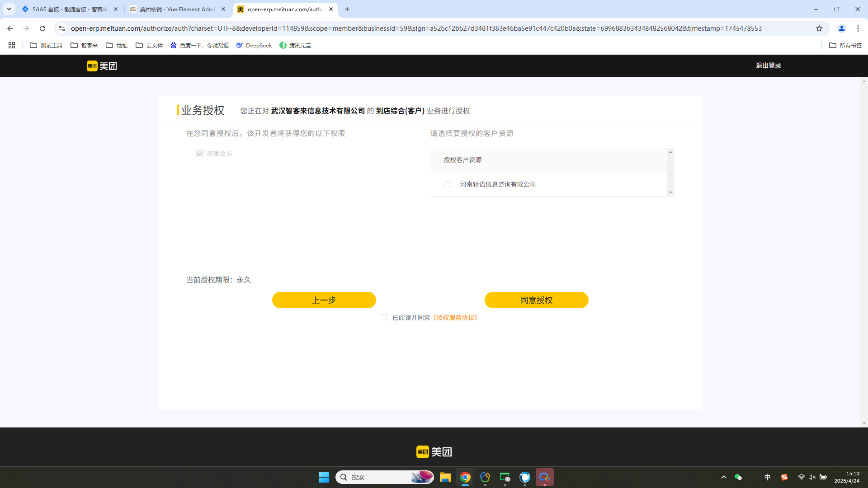Show hidden tray icons chevron
This screenshot has height=488, width=868.
pyautogui.click(x=724, y=477)
